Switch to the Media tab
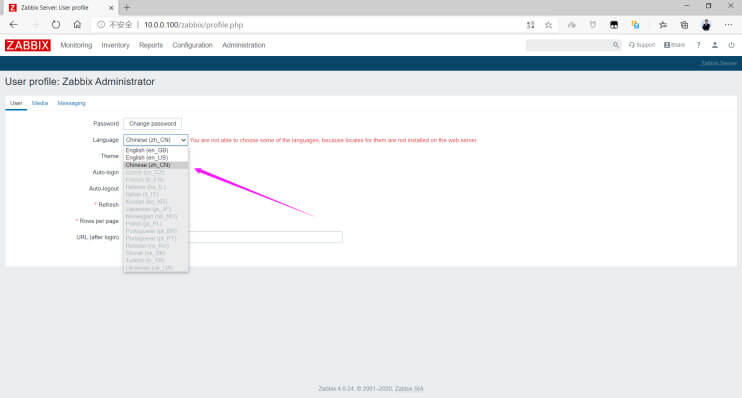This screenshot has height=398, width=742. [x=40, y=103]
